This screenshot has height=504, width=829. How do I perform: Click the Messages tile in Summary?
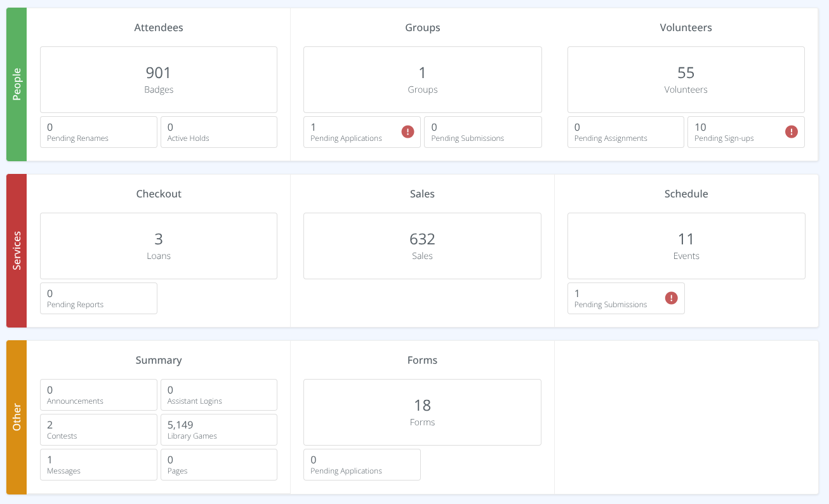pyautogui.click(x=98, y=464)
